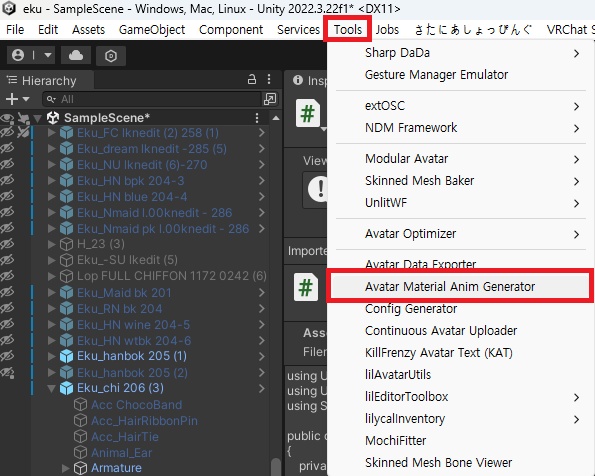
Task: Select MochiFitter from Tools menu
Action: 461,441
